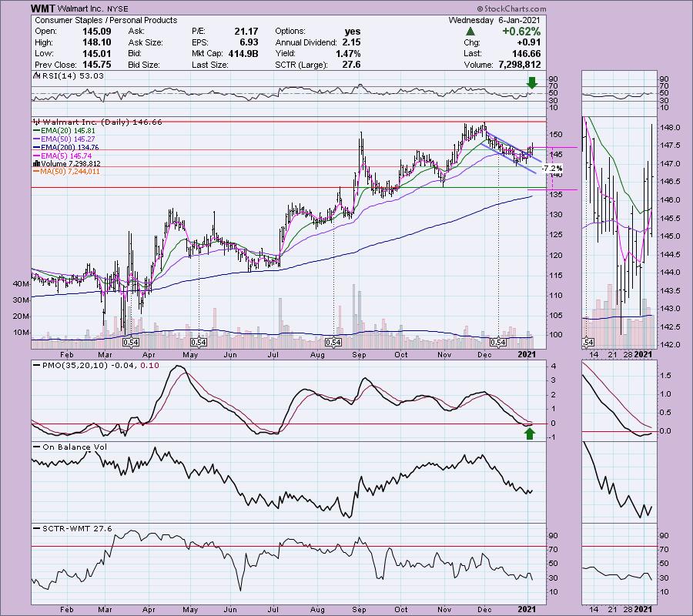The height and width of the screenshot is (616, 693).
Task: Select the Low value 145.01
Action: pos(97,53)
